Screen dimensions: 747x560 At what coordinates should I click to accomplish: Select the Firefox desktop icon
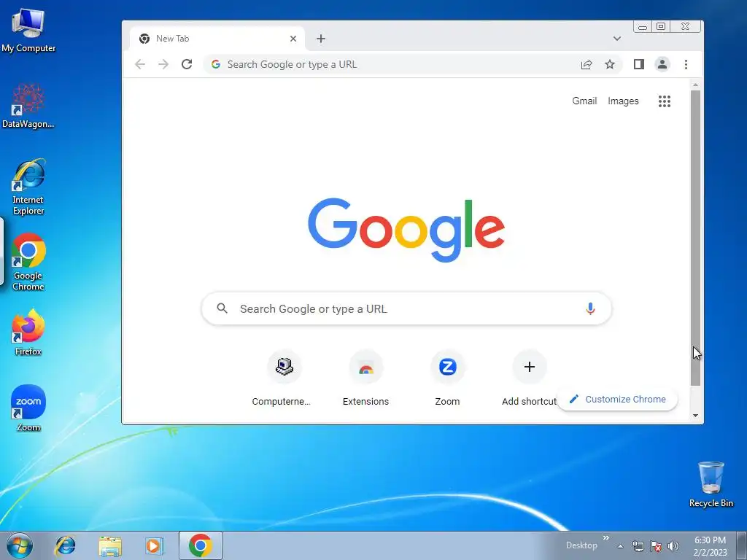click(x=28, y=332)
